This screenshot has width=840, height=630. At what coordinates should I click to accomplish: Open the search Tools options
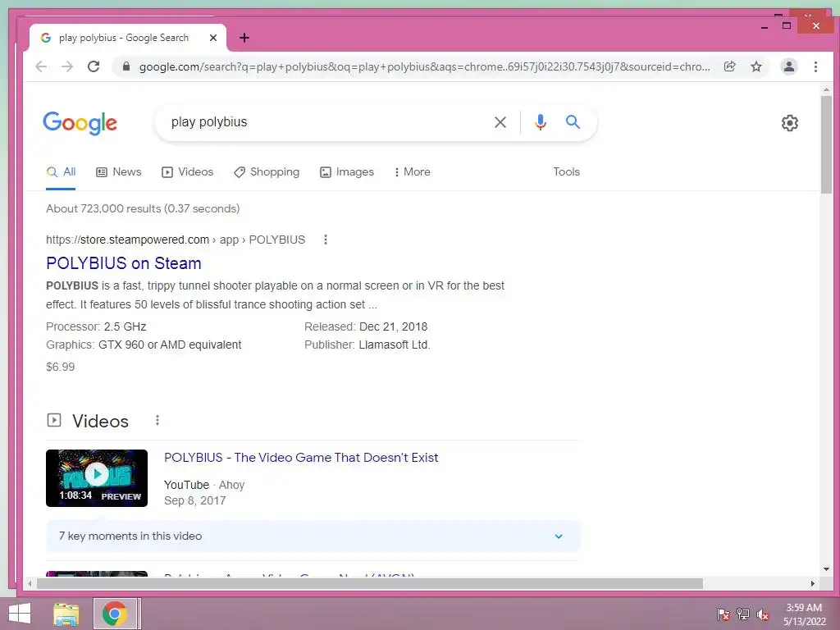coord(566,172)
